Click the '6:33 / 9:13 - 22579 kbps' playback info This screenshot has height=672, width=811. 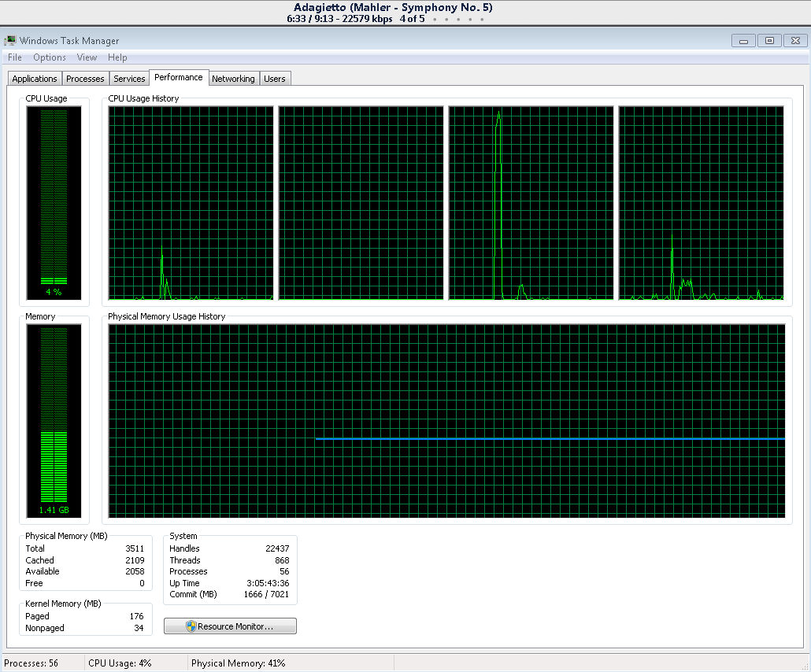[x=340, y=19]
